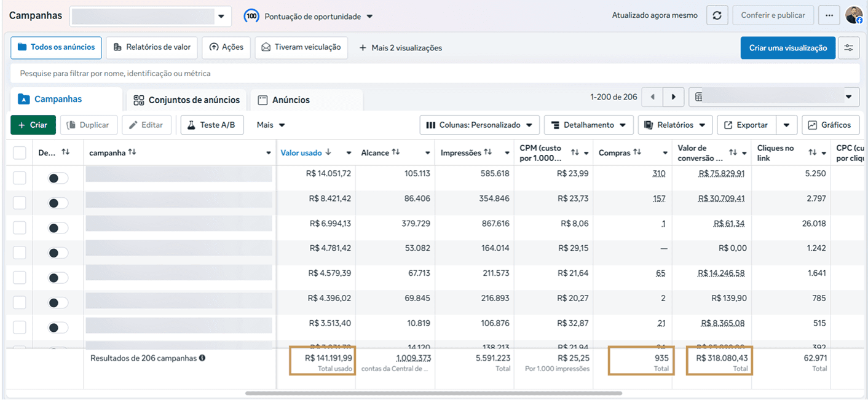This screenshot has height=400, width=868.
Task: Click the search filter input field
Action: tap(435, 73)
